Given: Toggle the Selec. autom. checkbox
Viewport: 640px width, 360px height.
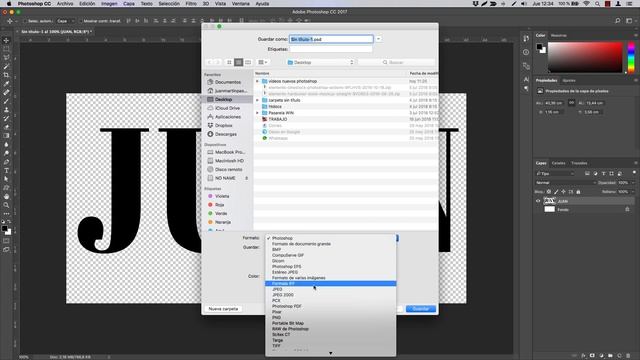Looking at the screenshot, I should 25,21.
